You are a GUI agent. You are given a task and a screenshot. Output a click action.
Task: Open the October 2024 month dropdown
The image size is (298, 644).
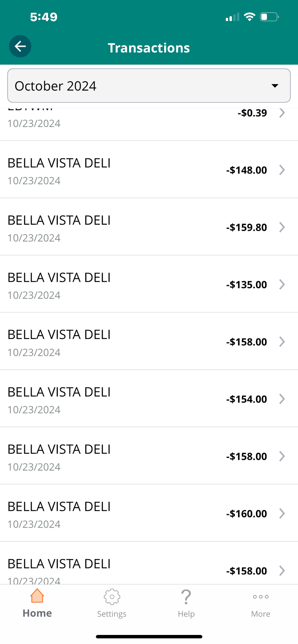(x=149, y=86)
